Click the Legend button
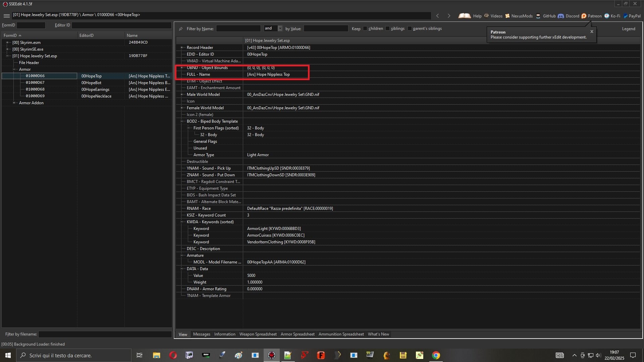644x362 pixels. pyautogui.click(x=629, y=29)
